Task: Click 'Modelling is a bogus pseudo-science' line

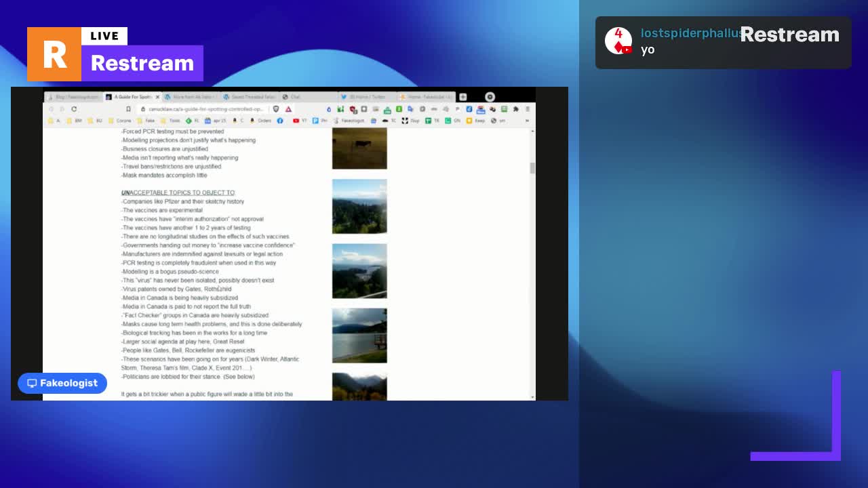Action: (170, 271)
